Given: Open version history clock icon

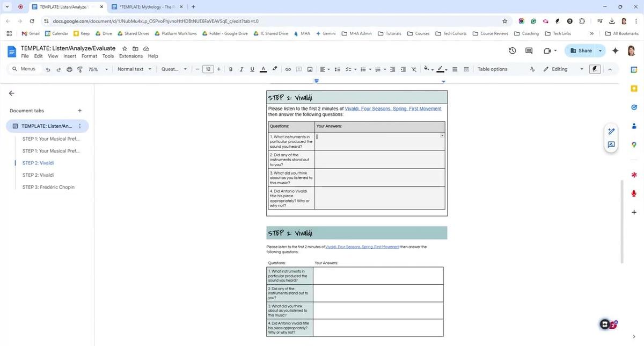Looking at the screenshot, I should [513, 51].
